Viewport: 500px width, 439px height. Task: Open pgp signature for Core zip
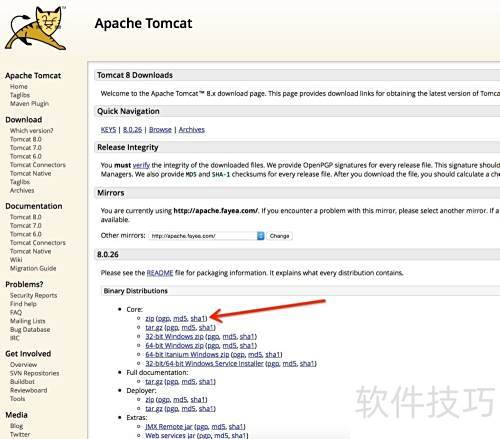(164, 319)
